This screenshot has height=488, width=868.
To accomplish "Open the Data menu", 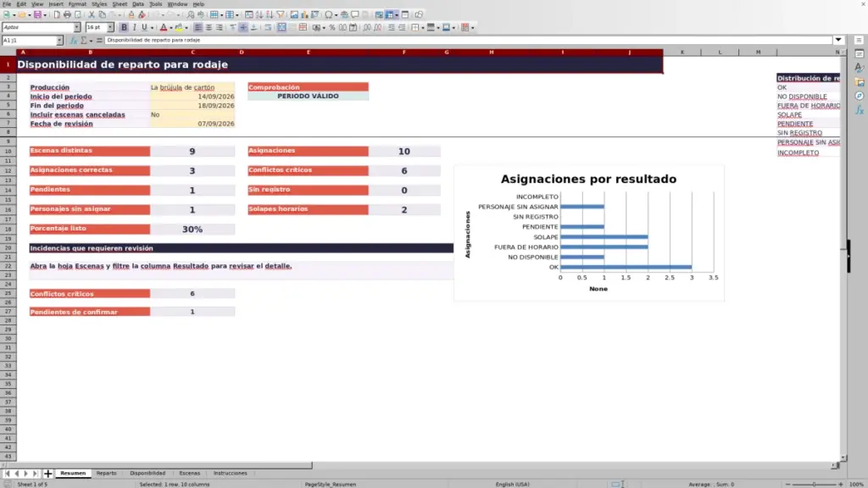I will click(138, 4).
